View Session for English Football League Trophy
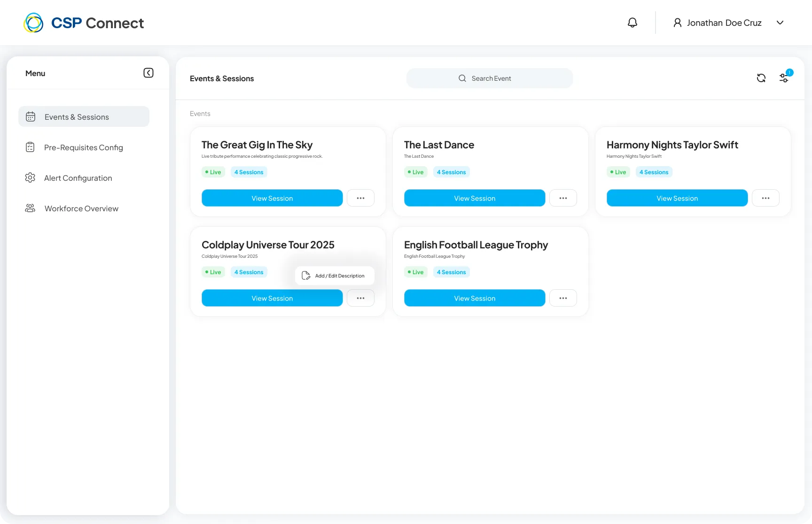Screen dimensions: 812x524 tap(475, 298)
